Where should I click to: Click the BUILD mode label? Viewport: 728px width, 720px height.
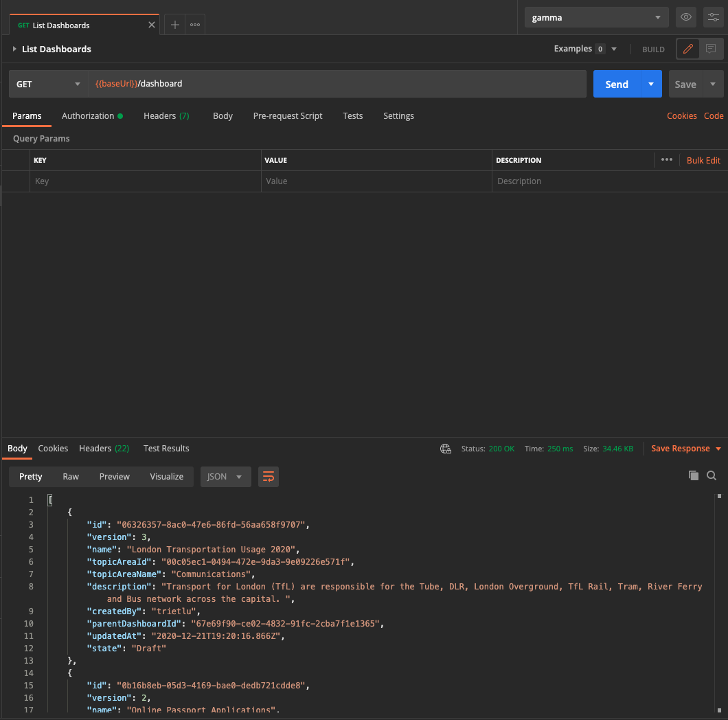(653, 49)
